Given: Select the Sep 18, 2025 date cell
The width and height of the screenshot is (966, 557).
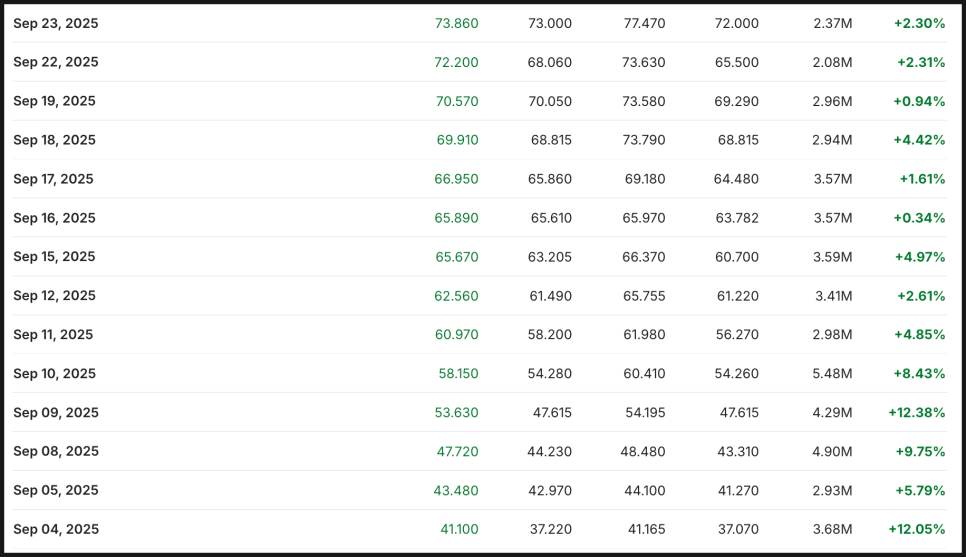Looking at the screenshot, I should point(54,140).
